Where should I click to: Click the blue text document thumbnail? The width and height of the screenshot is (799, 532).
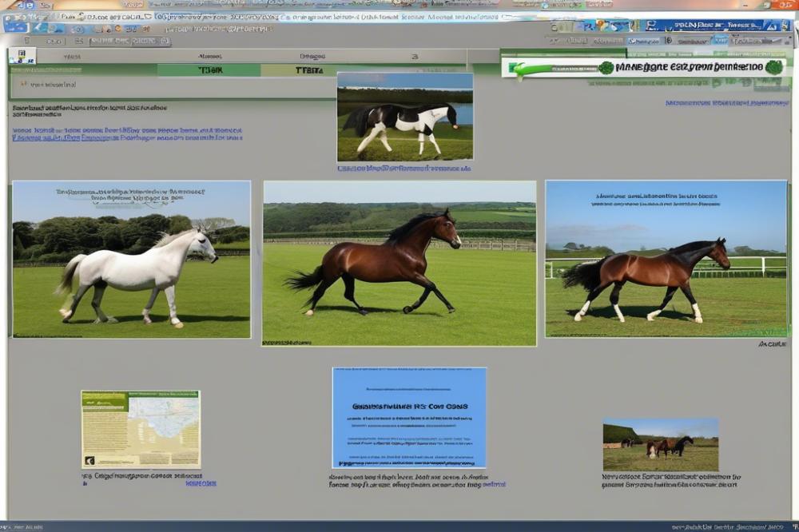coord(409,417)
